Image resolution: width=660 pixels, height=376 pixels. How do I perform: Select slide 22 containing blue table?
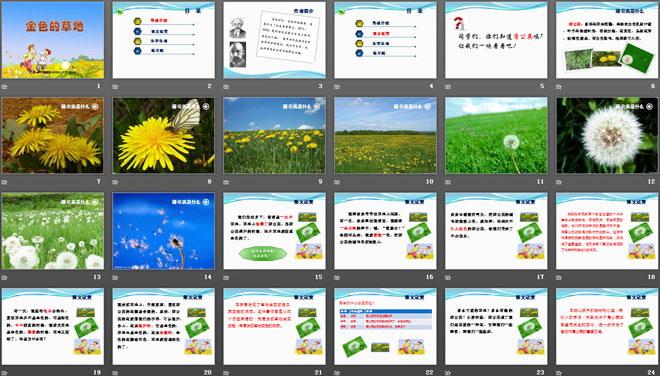385,326
